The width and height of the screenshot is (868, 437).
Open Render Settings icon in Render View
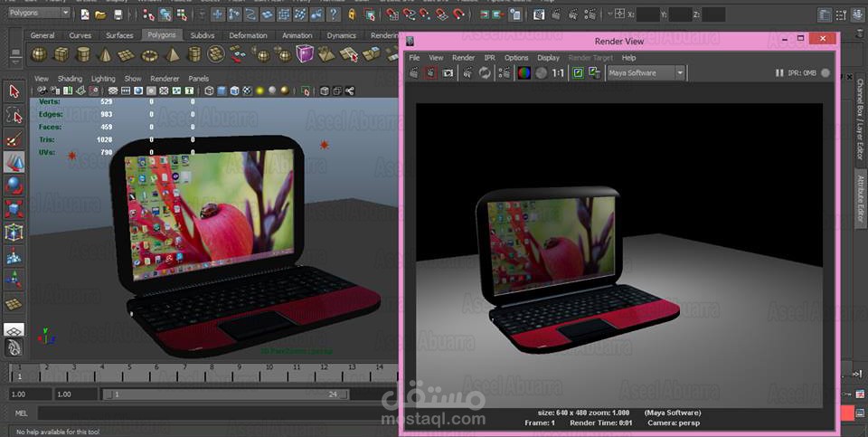(505, 72)
